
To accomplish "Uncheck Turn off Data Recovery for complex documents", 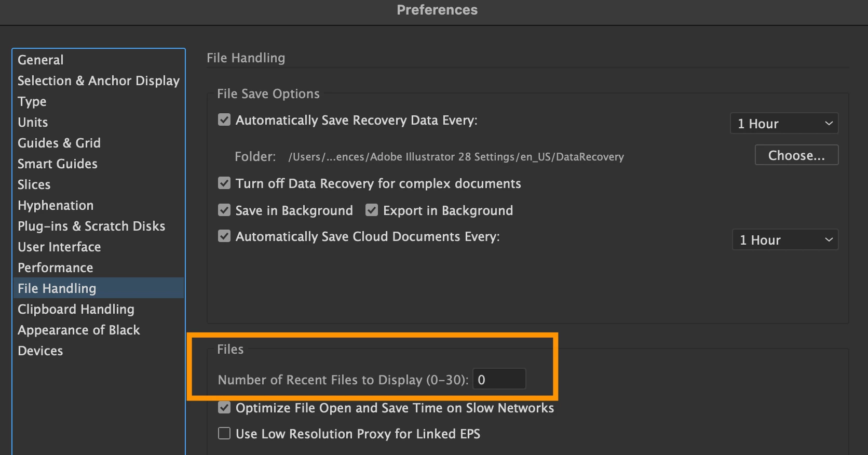I will (x=224, y=183).
